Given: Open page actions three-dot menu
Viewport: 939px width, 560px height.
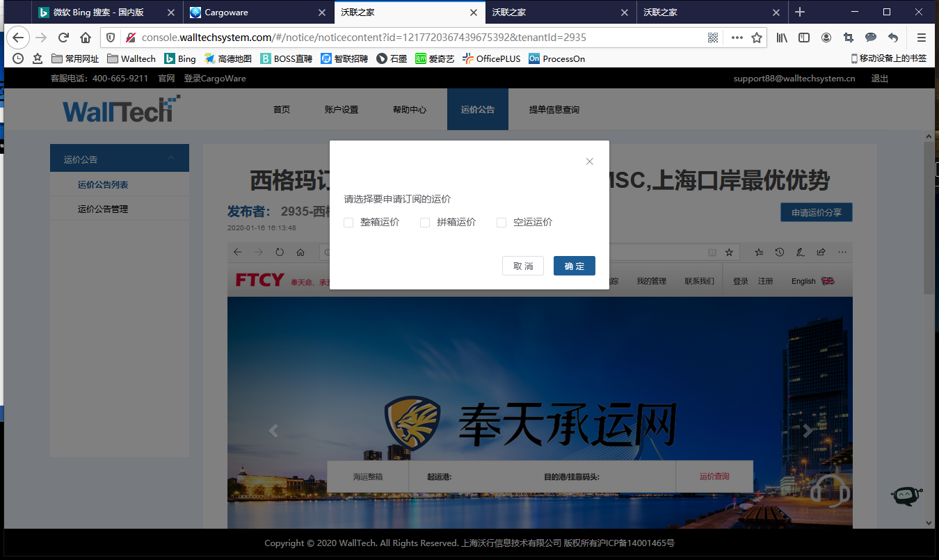Looking at the screenshot, I should 737,38.
